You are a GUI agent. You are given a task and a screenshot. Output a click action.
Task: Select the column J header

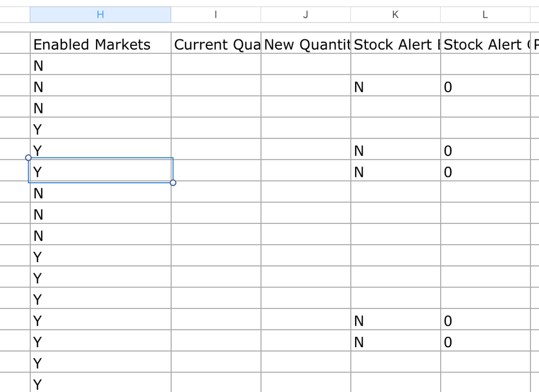[x=305, y=15]
